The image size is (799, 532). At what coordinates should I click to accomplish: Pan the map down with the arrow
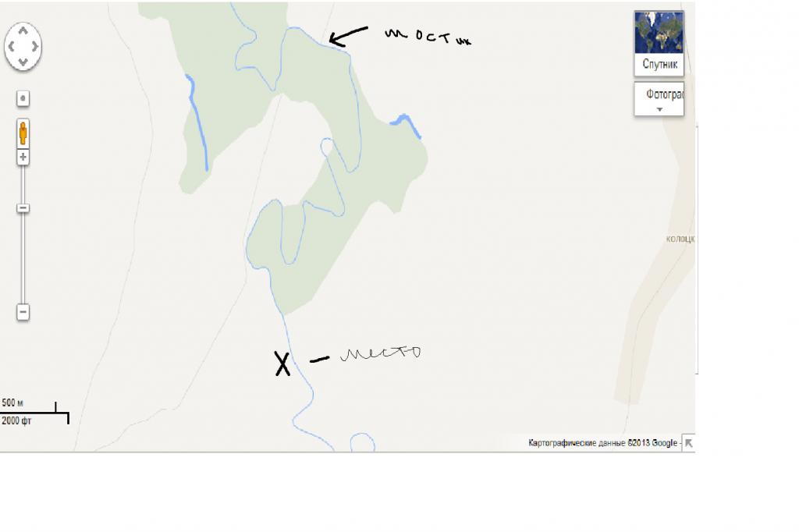pyautogui.click(x=23, y=62)
